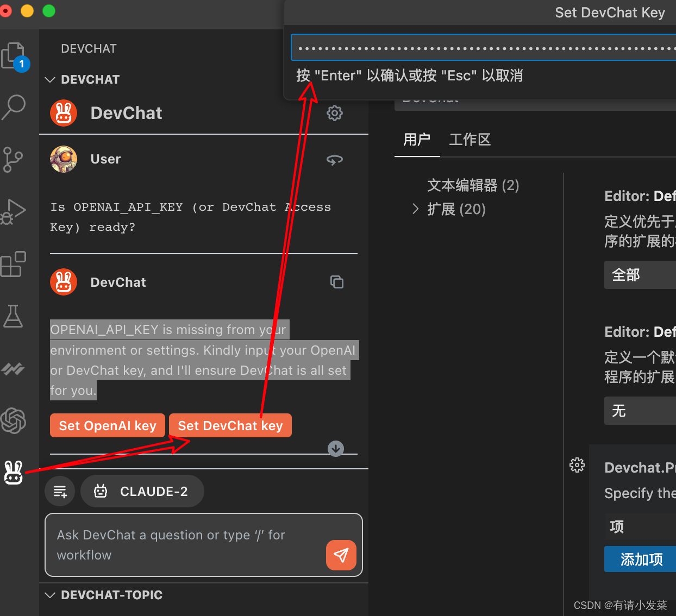
Task: Collapse the DEVCHAT-TOPIC section
Action: point(50,595)
